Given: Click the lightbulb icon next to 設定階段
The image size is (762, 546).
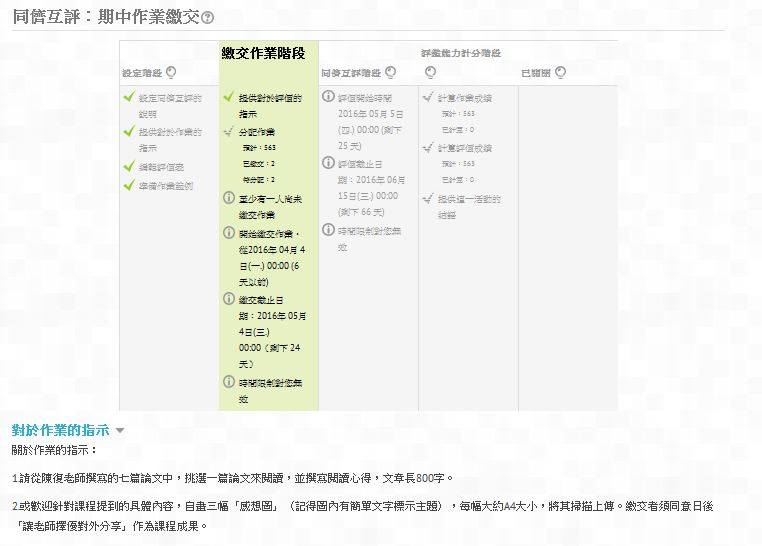Looking at the screenshot, I should pyautogui.click(x=171, y=72).
